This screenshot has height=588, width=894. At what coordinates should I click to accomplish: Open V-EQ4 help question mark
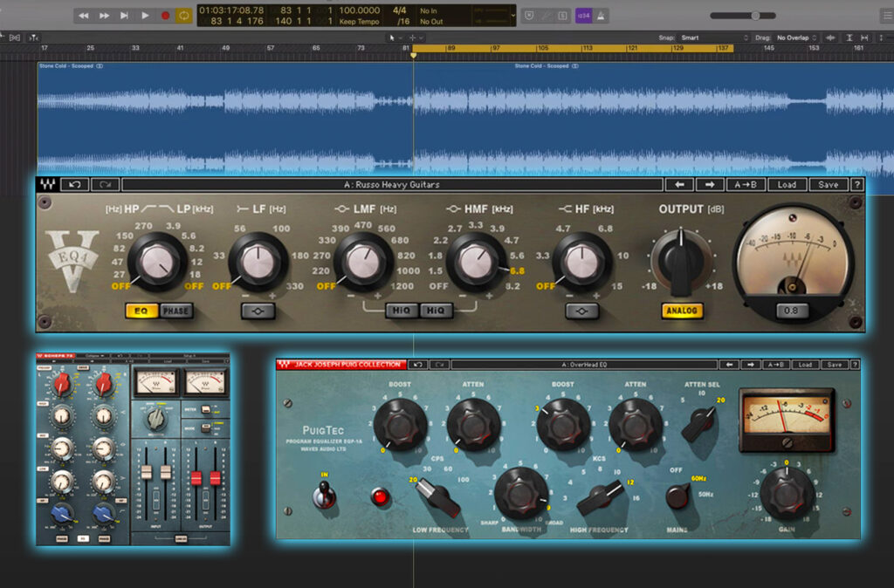(857, 185)
